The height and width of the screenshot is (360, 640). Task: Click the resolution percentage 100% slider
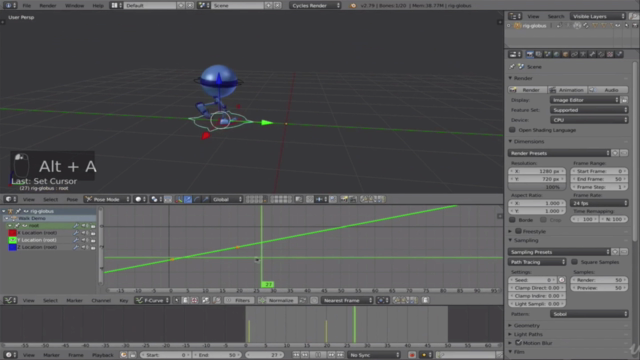pyautogui.click(x=537, y=187)
